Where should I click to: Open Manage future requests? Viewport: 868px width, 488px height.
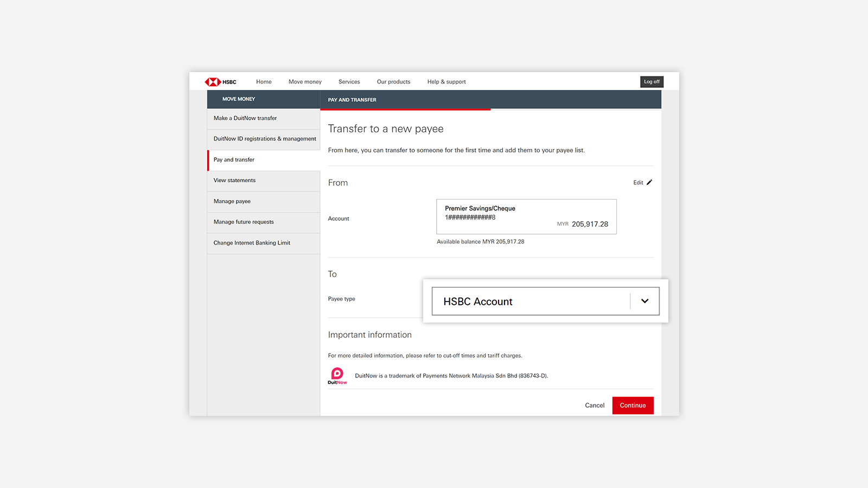click(264, 222)
